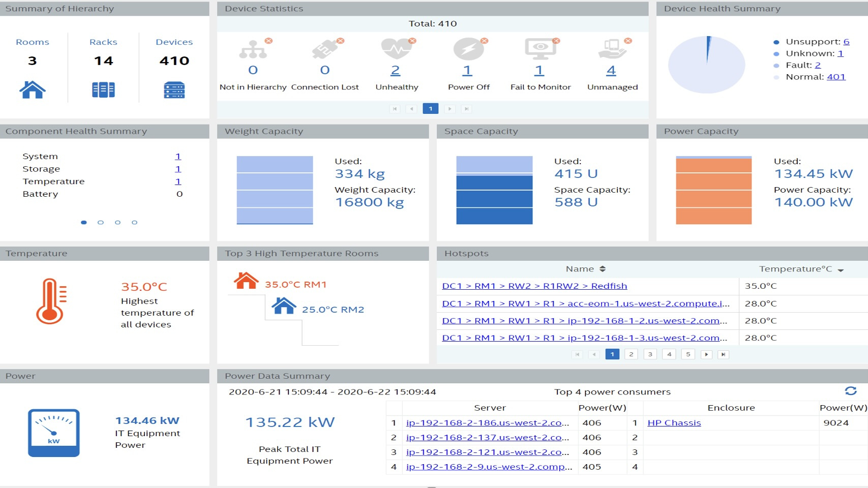Click the Unmanaged devices icon
The image size is (868, 488).
coord(612,49)
